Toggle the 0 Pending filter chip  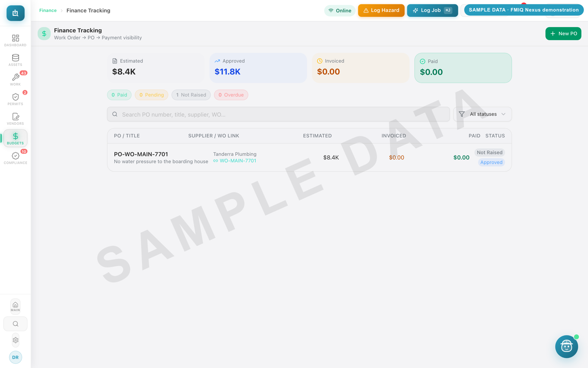click(152, 95)
